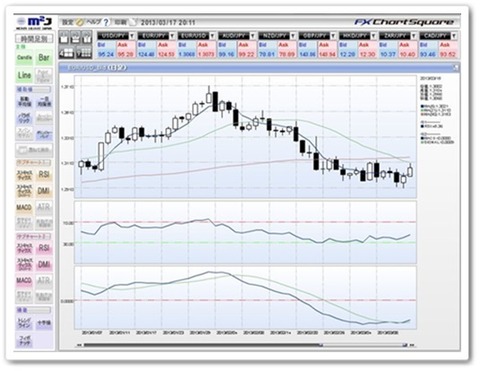This screenshot has height=371, width=480.
Task: Select the 十字線 crosshair tool
Action: 44,323
